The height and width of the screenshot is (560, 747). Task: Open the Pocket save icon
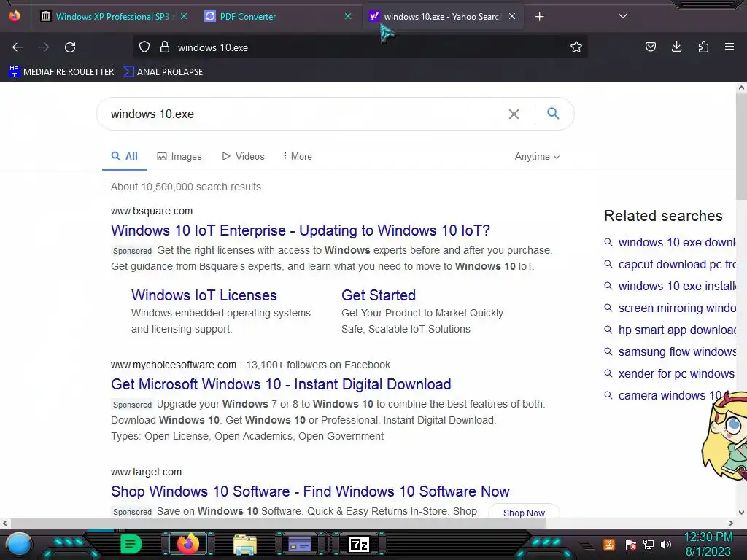tap(650, 47)
